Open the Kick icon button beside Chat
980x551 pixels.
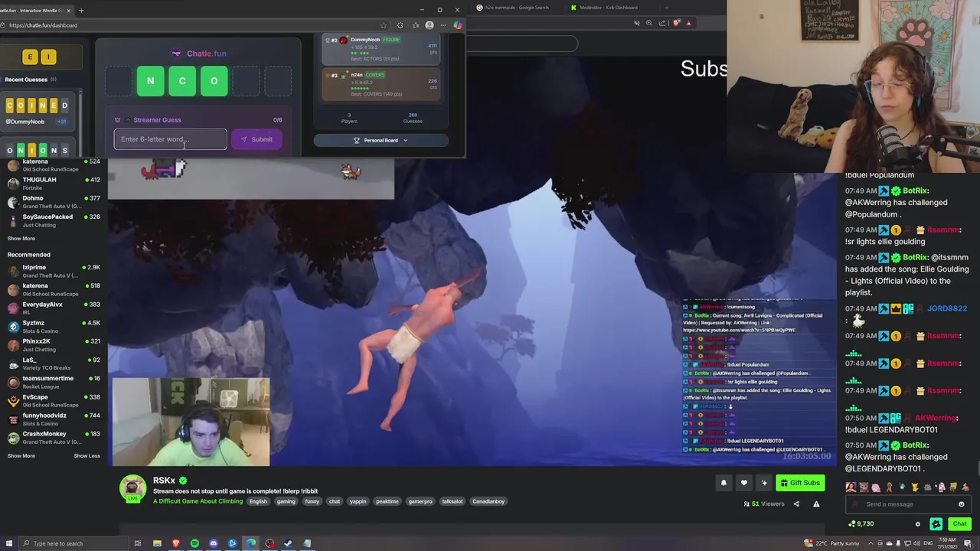click(x=936, y=524)
